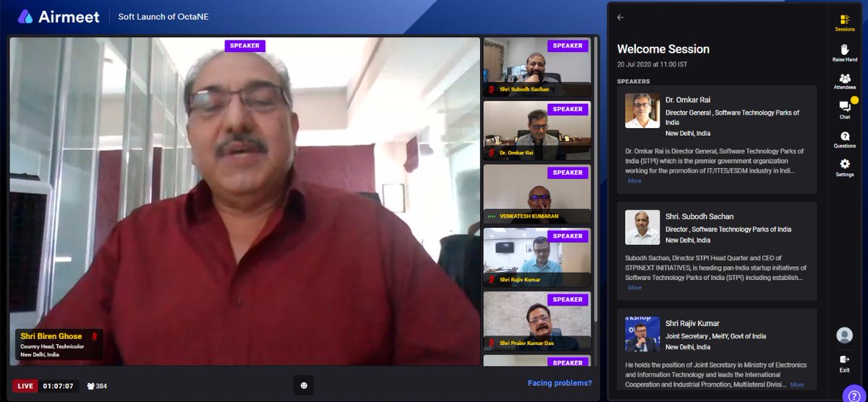
Task: Click Dr. Omkar Rai profile photo in speakers list
Action: [x=642, y=111]
